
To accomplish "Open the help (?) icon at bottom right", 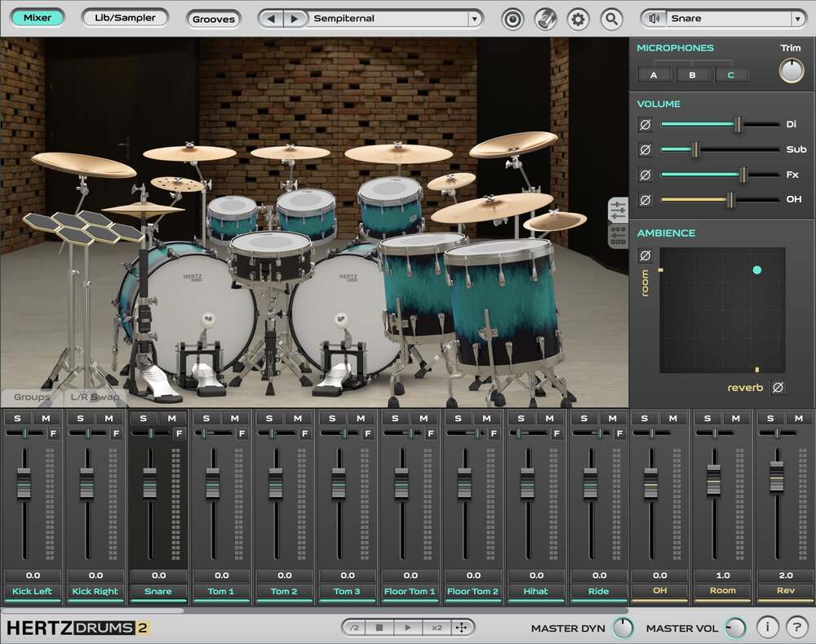I will [797, 627].
